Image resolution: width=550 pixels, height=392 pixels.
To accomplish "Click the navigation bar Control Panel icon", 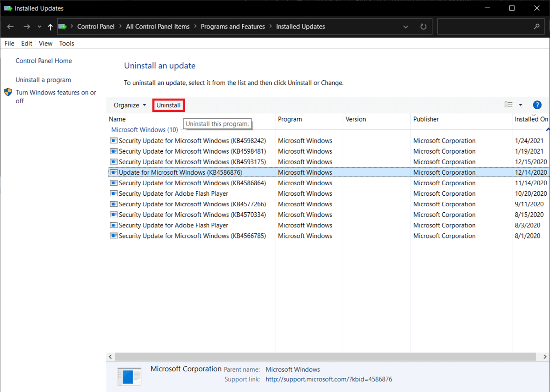I will click(62, 26).
